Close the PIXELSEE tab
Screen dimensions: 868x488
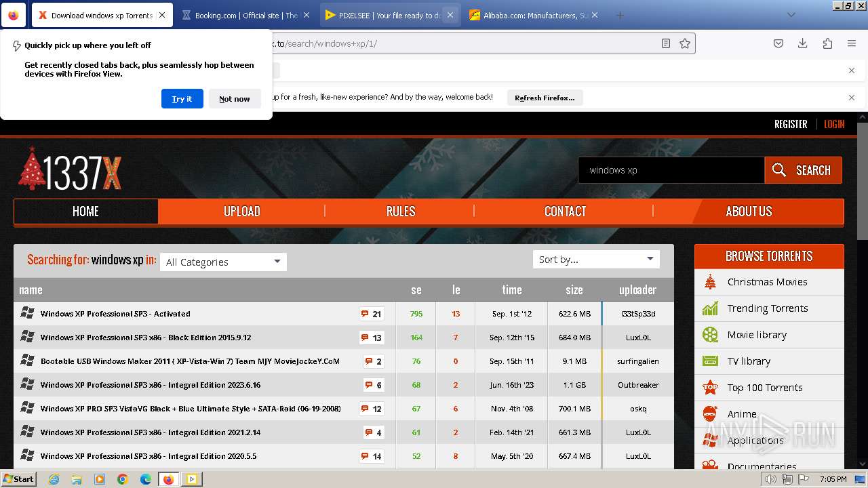(450, 15)
